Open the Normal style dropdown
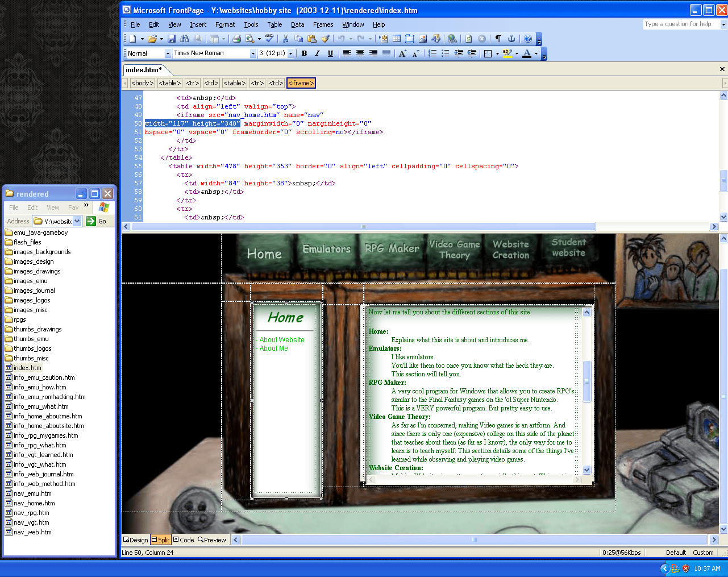728x577 pixels. [167, 53]
